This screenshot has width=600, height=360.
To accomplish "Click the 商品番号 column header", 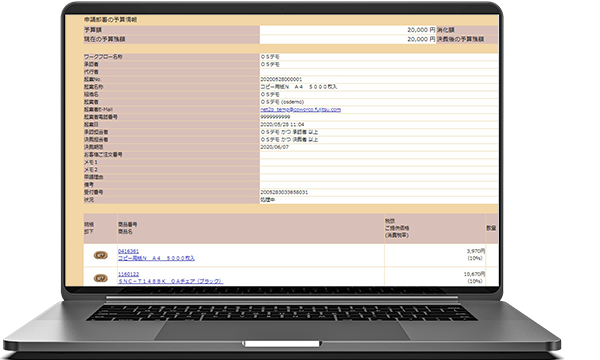I will click(x=128, y=225).
